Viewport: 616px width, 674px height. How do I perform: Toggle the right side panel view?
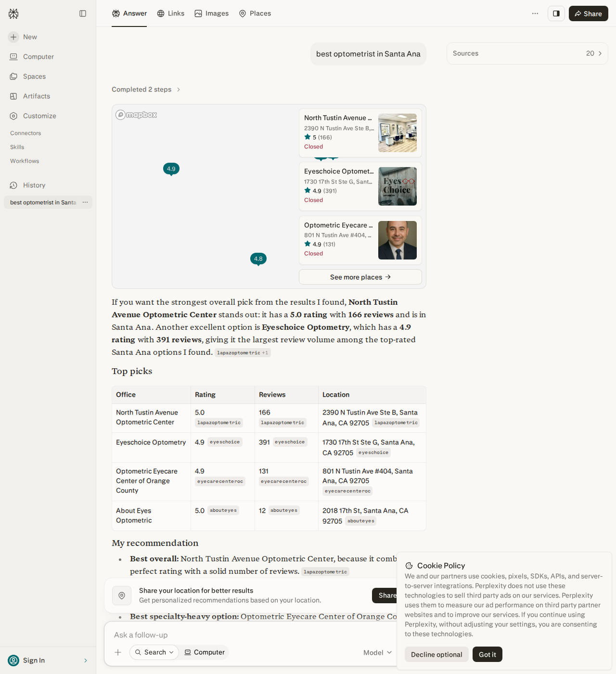click(556, 13)
